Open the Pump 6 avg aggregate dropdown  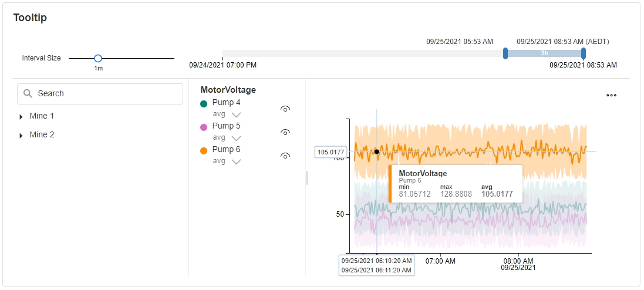(236, 161)
